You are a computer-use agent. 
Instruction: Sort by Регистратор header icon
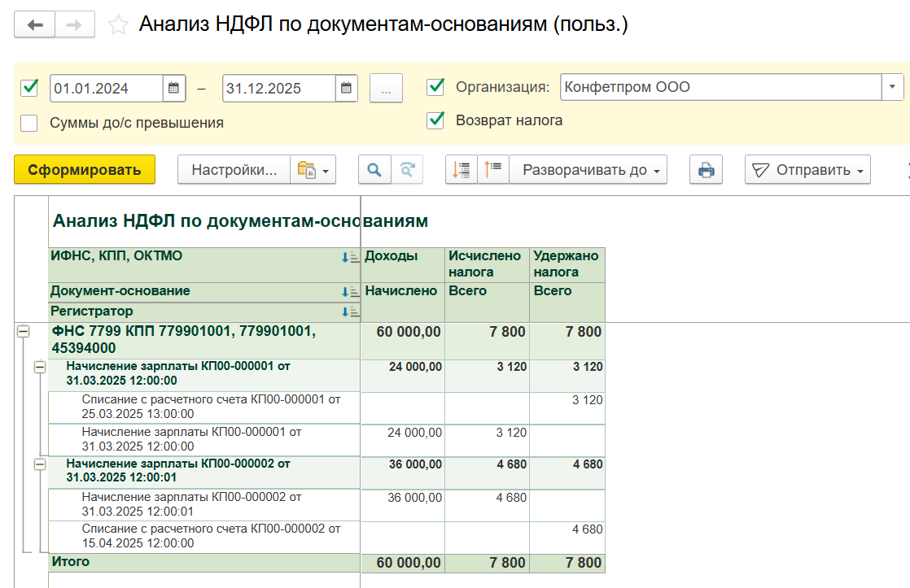(x=350, y=311)
